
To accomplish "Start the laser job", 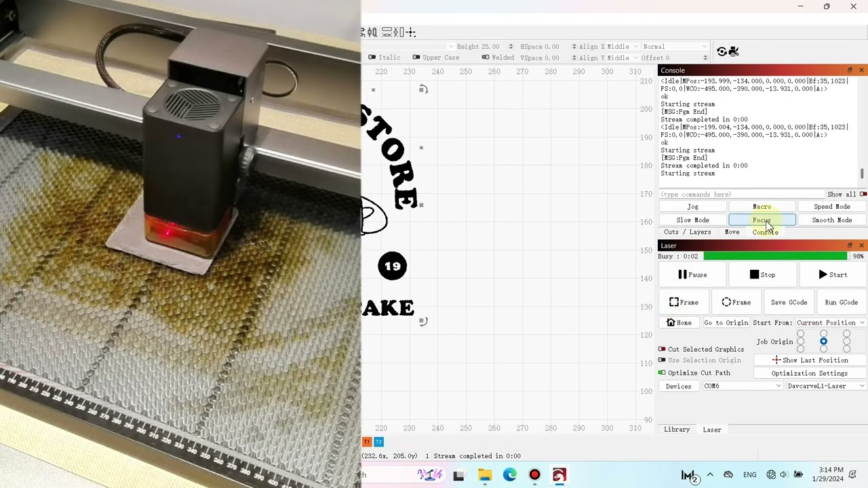I will pyautogui.click(x=832, y=274).
